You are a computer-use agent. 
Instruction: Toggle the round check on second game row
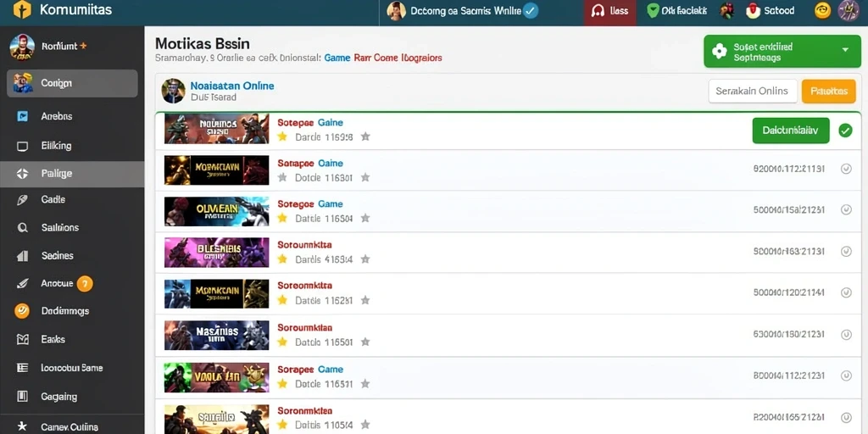846,169
